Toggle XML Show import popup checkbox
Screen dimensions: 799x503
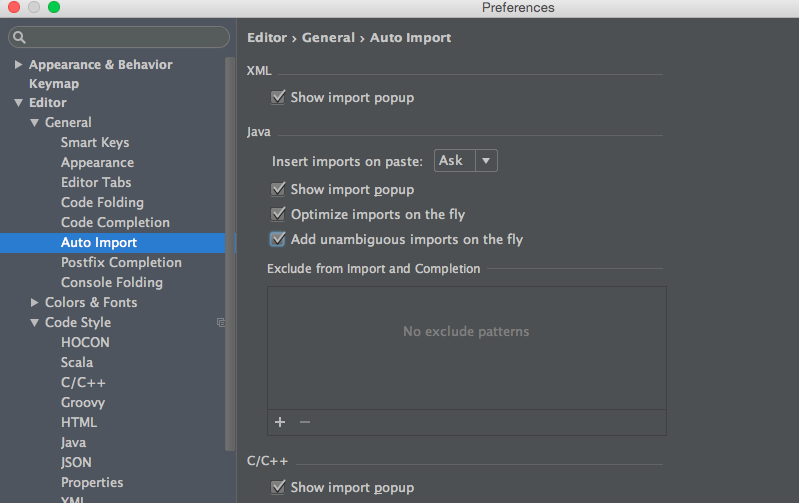278,98
